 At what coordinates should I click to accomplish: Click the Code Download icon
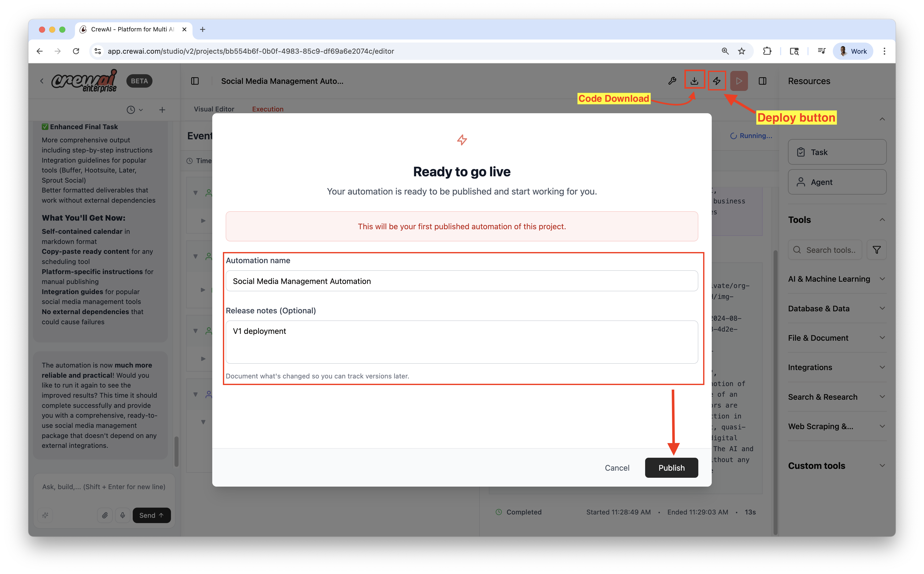(695, 81)
